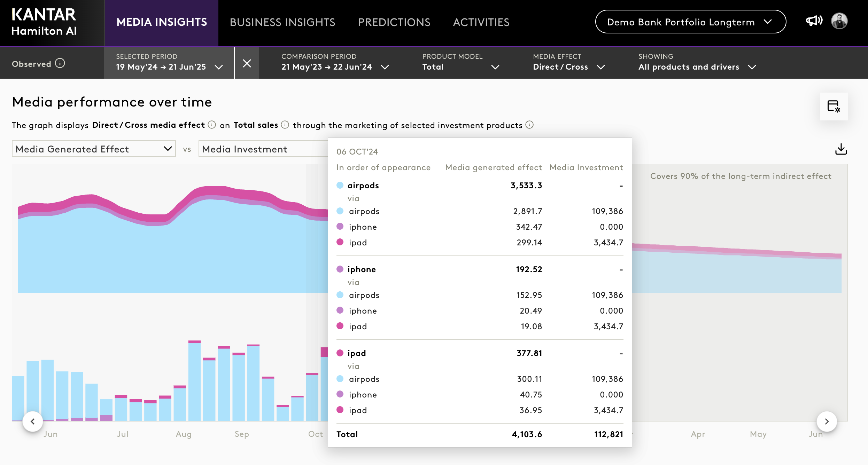Go to the Predictions tab

(394, 22)
